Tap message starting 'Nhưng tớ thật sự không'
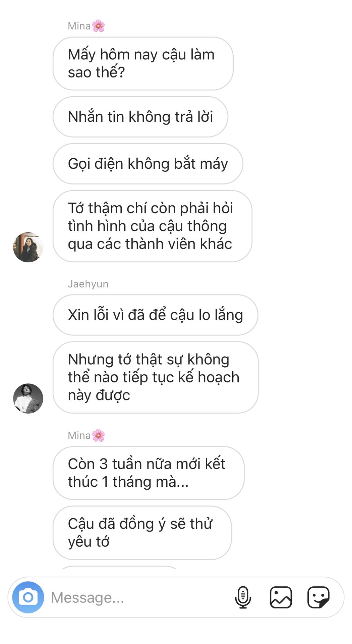The image size is (352, 644). 156,377
